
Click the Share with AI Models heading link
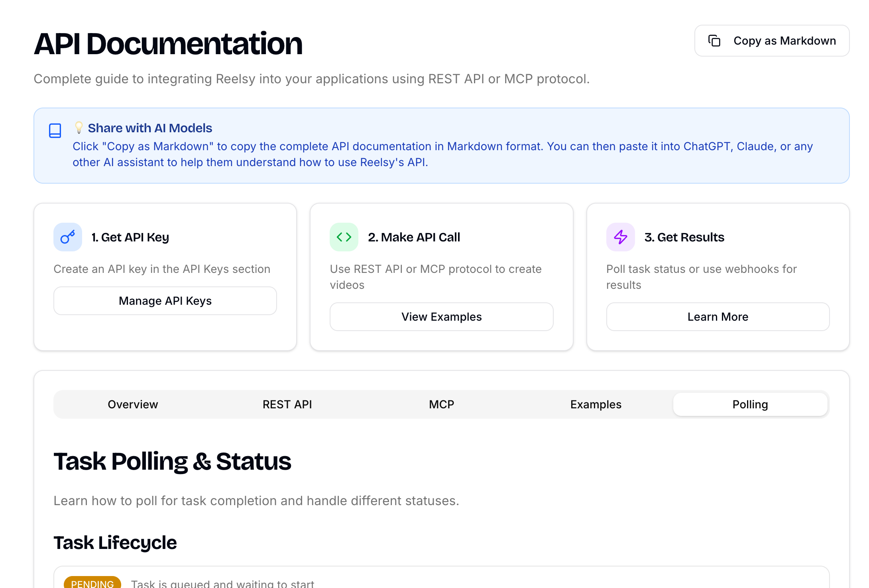(150, 127)
